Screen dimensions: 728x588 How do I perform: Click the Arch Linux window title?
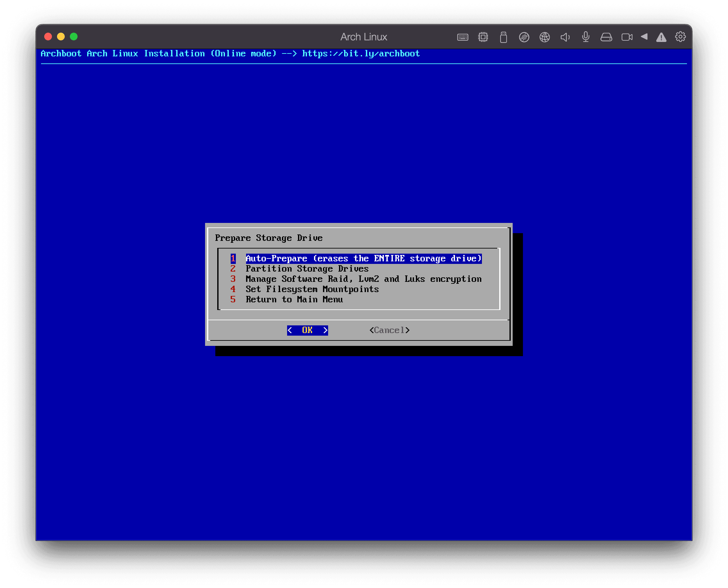point(364,37)
